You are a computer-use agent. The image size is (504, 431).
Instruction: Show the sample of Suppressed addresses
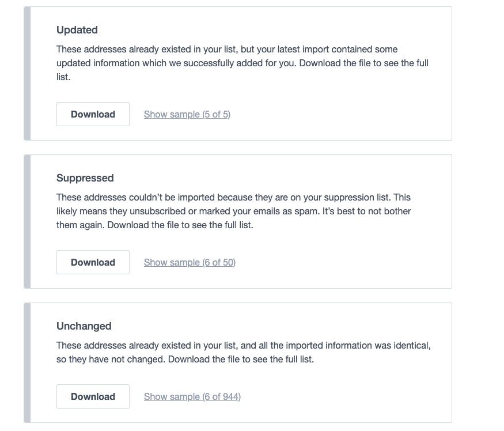(189, 262)
